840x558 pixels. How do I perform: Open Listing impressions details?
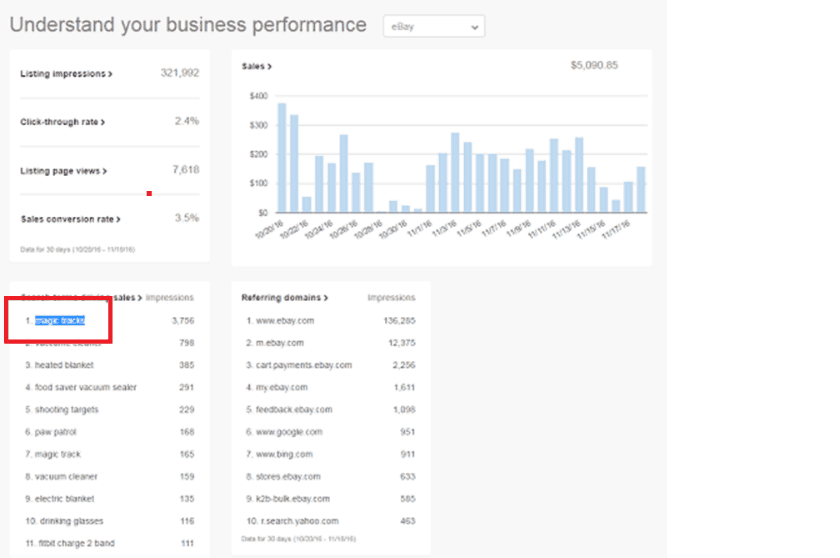point(66,74)
